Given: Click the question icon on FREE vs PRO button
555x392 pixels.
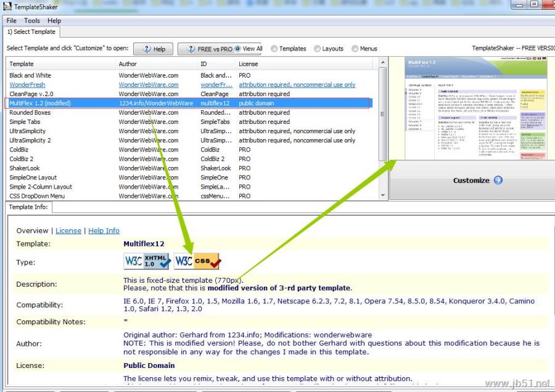Looking at the screenshot, I should pos(191,49).
